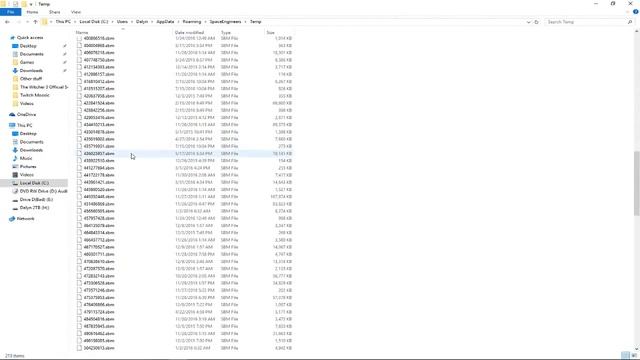The image size is (640, 360).
Task: Switch to Details view in status bar
Action: click(x=626, y=356)
